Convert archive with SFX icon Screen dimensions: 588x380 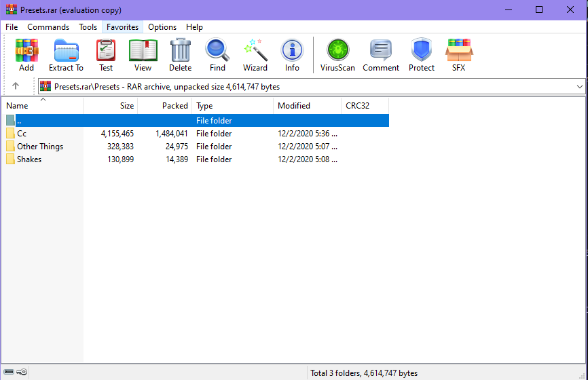tap(458, 50)
